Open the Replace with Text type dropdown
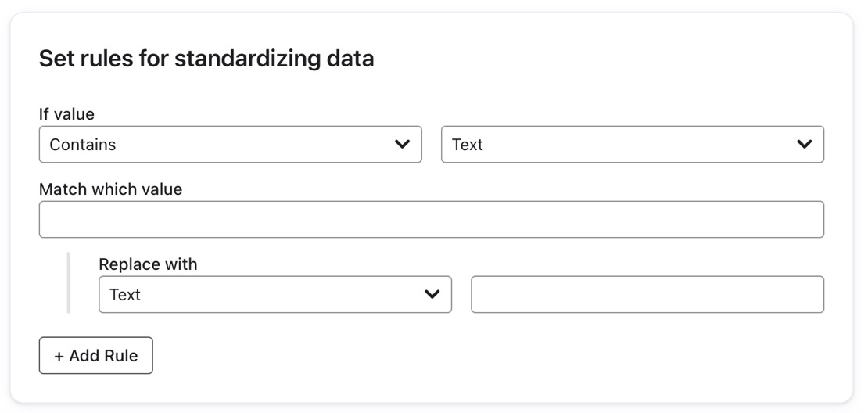 (x=274, y=295)
